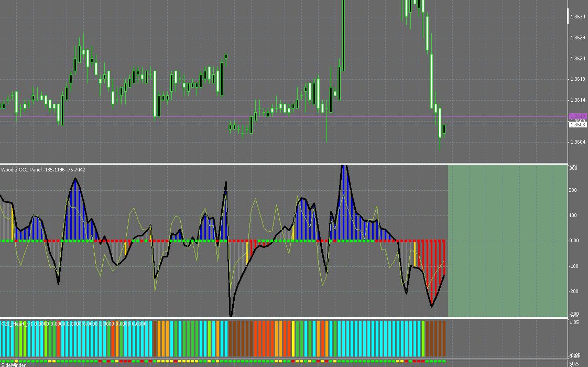The height and width of the screenshot is (367, 588).
Task: Click the SideWinder indicator label
Action: 14,365
